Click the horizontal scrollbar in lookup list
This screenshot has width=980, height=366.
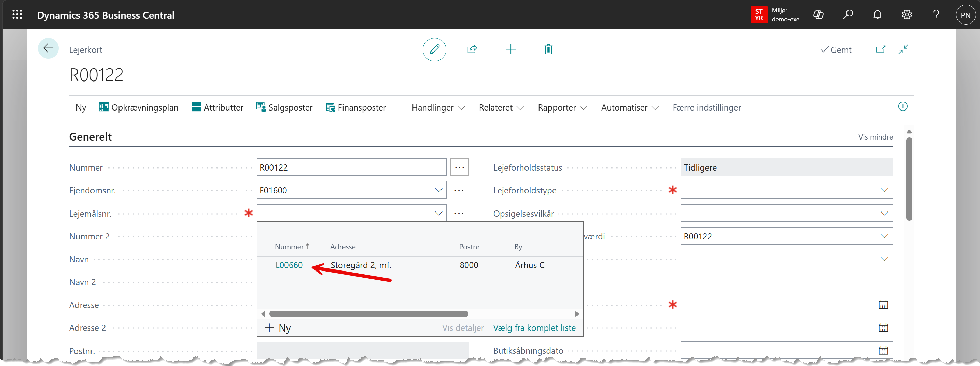tap(368, 314)
